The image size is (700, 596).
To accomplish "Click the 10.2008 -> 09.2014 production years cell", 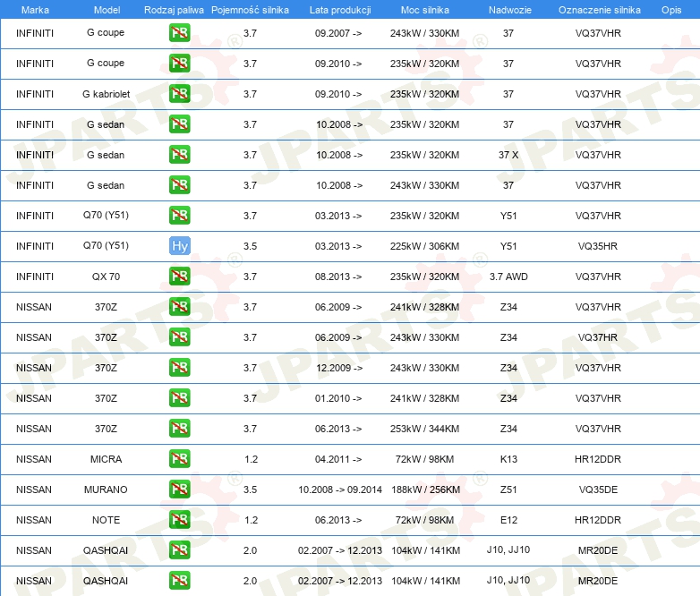I will 340,490.
